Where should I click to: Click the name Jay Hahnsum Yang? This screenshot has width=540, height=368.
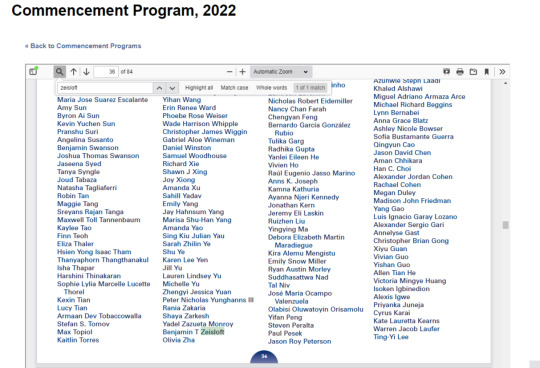pos(193,212)
